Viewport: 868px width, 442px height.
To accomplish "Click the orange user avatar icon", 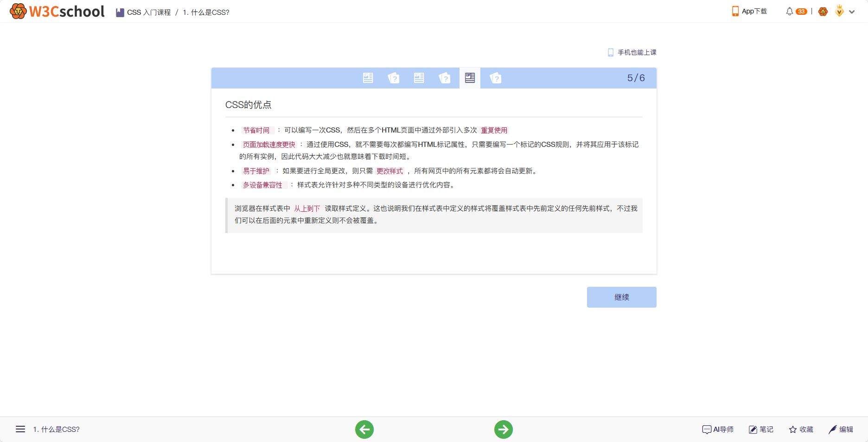I will [x=823, y=12].
